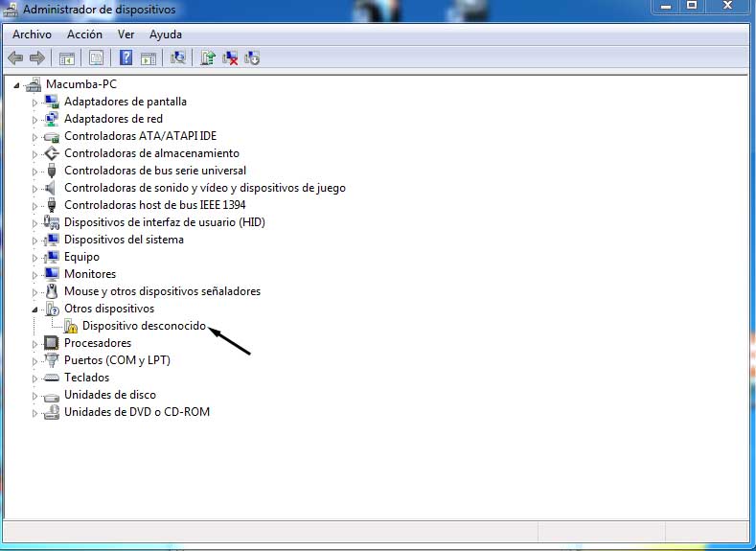
Task: Open the Archivo menu
Action: point(32,34)
